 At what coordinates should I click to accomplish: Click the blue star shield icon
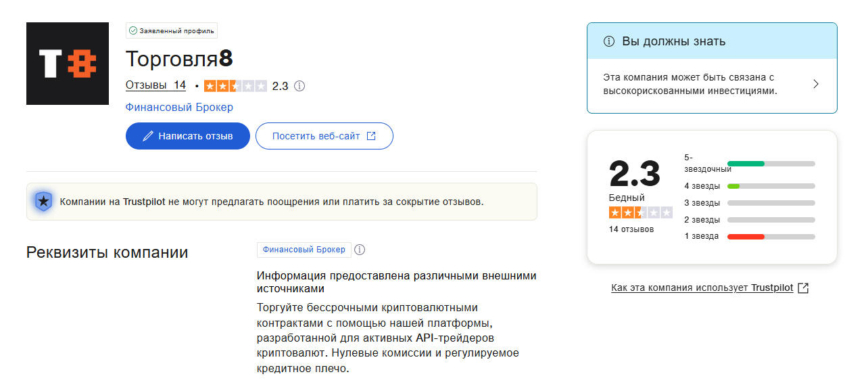pyautogui.click(x=43, y=201)
